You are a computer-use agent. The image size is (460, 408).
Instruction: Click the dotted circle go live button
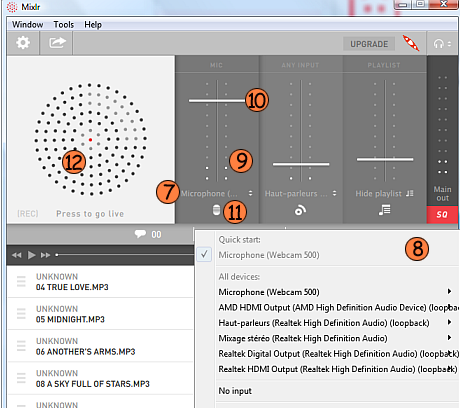90,139
